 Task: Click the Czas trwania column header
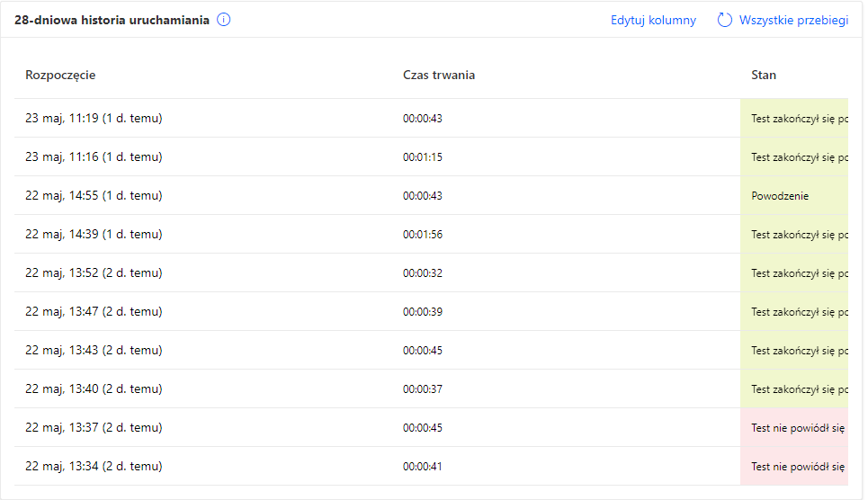coord(439,75)
